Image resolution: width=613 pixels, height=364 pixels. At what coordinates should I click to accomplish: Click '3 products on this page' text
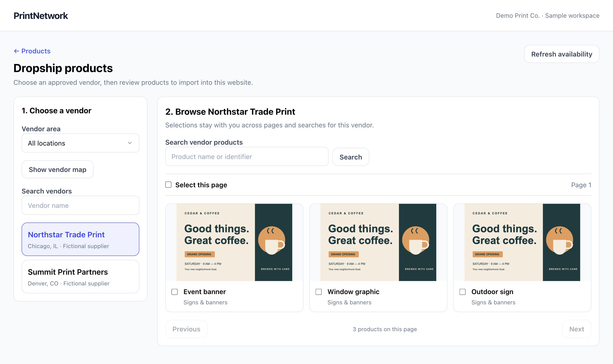(x=385, y=329)
